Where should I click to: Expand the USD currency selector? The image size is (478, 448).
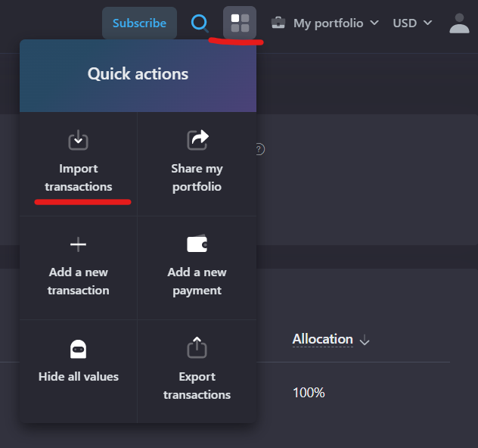click(412, 23)
